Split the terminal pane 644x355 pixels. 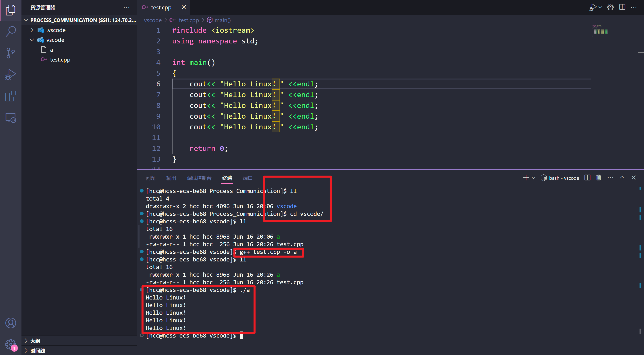click(x=587, y=178)
